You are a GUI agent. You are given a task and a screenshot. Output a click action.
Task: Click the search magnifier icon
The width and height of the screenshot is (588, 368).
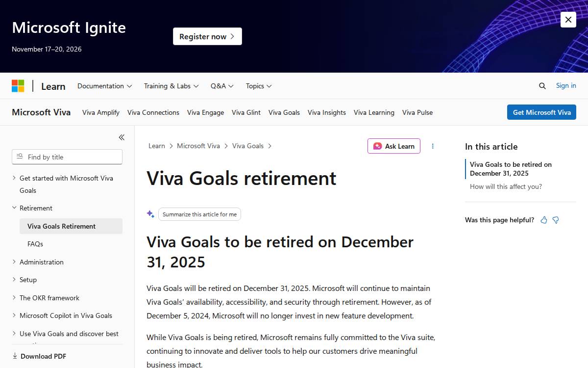(x=542, y=86)
